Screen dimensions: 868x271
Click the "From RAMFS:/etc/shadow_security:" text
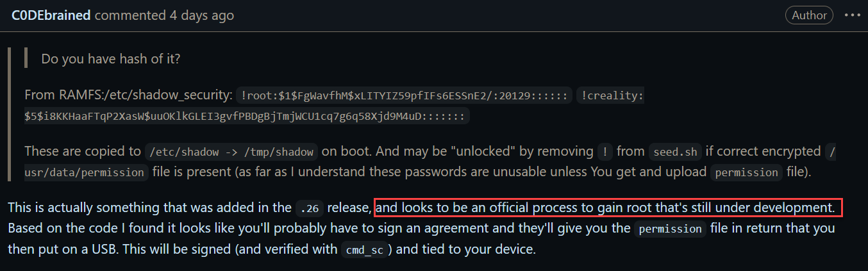(x=128, y=95)
